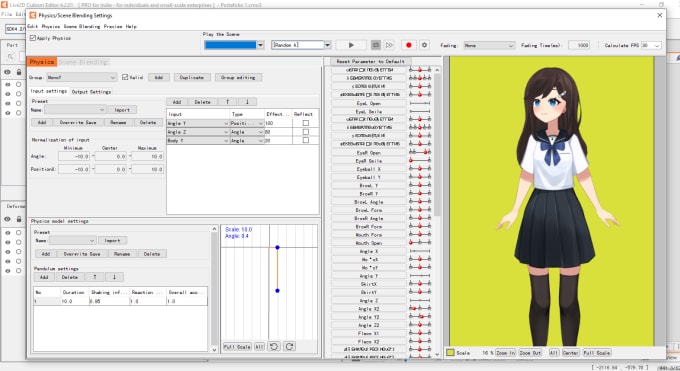Move input row up with arrow button
The width and height of the screenshot is (680, 371).
click(x=227, y=102)
